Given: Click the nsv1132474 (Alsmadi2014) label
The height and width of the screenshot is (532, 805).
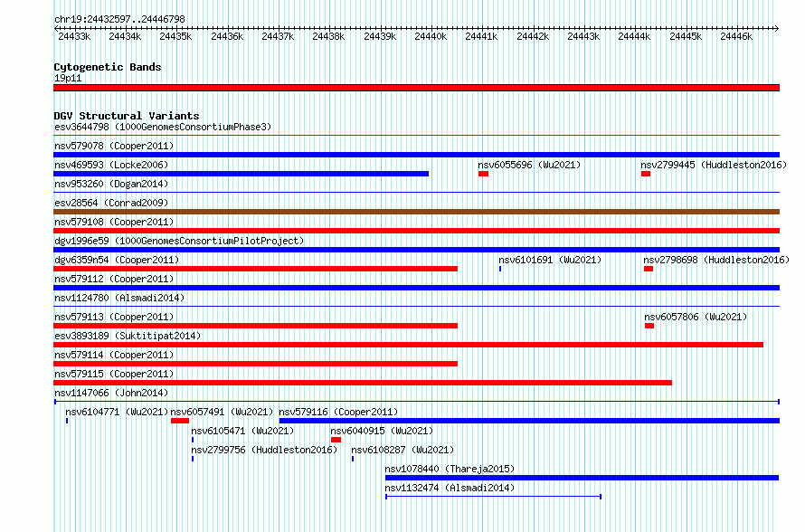Looking at the screenshot, I should point(450,488).
